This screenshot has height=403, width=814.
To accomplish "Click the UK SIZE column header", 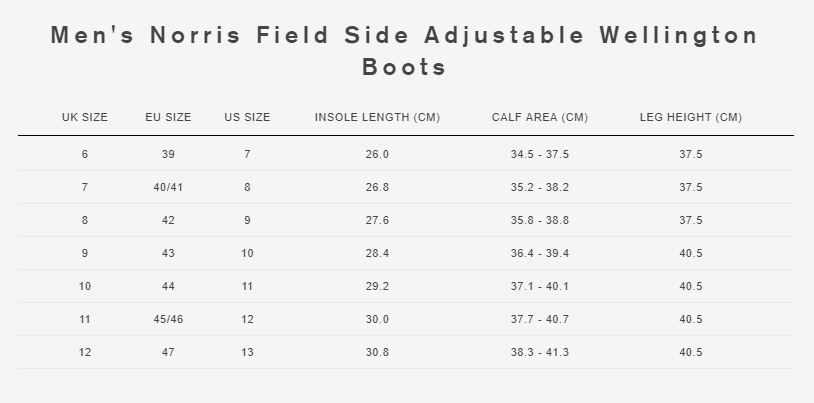I will pyautogui.click(x=85, y=117).
